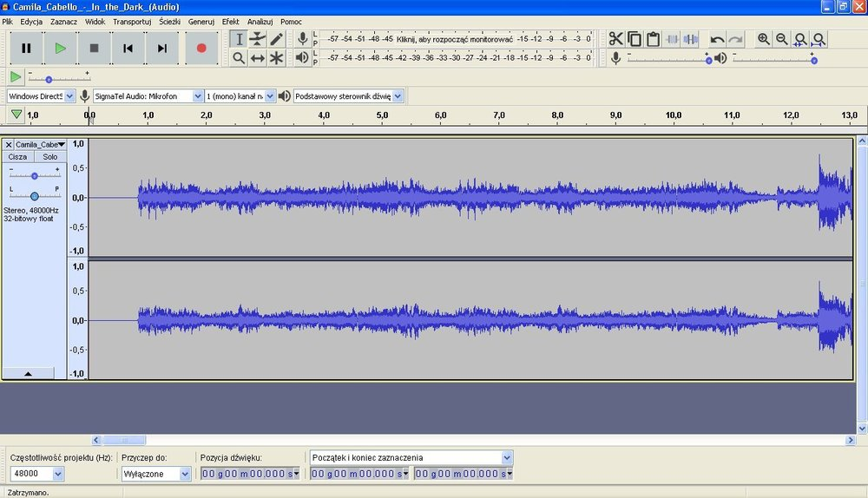Click the small Play-at-speed button
Screen dimensions: 868x498
pos(16,76)
